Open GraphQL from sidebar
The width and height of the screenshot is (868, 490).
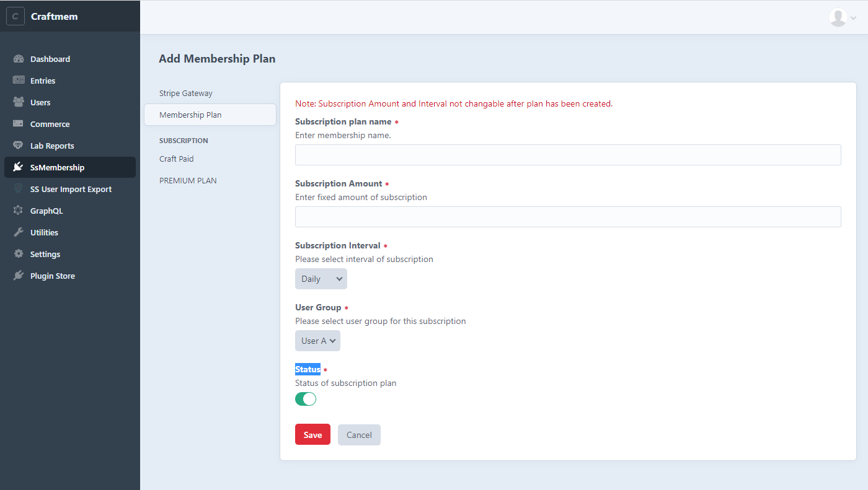[x=69, y=211]
